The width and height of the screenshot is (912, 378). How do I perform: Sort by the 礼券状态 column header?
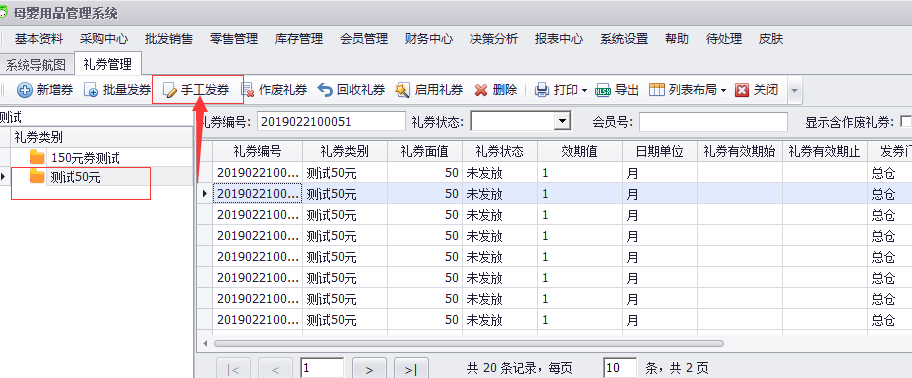tap(500, 152)
